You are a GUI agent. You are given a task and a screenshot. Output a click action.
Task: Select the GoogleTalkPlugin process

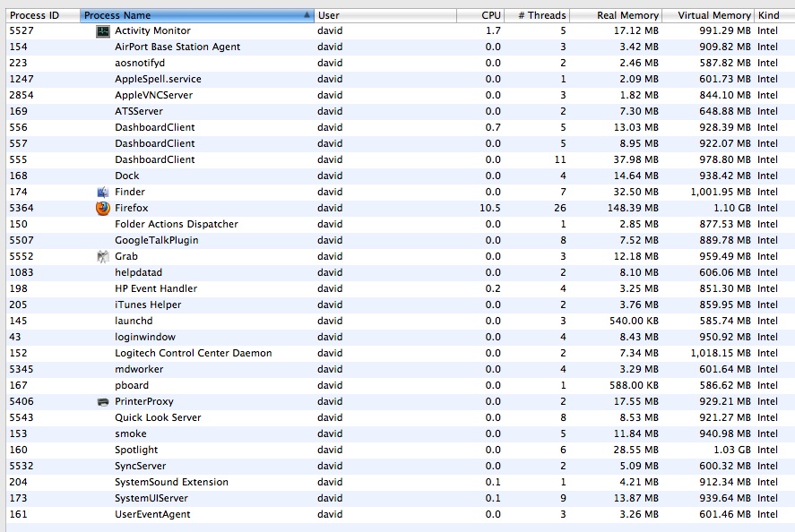coord(156,241)
